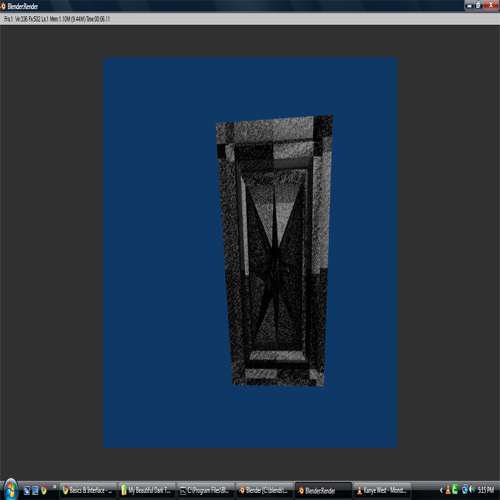Screen dimensions: 500x500
Task: Click the VLC cone tray icon
Action: click(x=448, y=490)
